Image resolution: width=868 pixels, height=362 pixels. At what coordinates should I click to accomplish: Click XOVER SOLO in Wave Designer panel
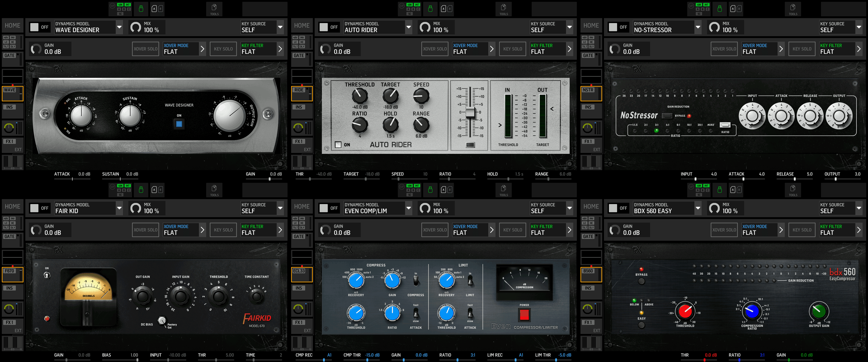(x=146, y=49)
